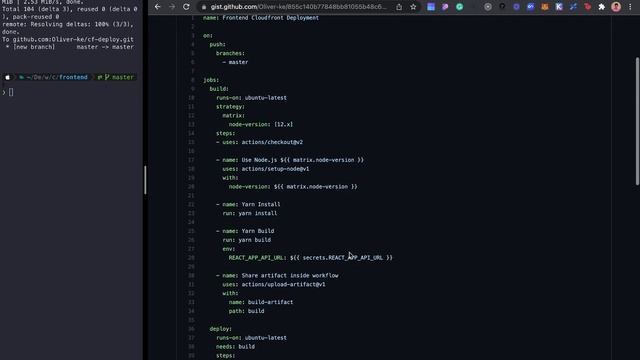Open the green circular Grammarly extension

(459, 7)
